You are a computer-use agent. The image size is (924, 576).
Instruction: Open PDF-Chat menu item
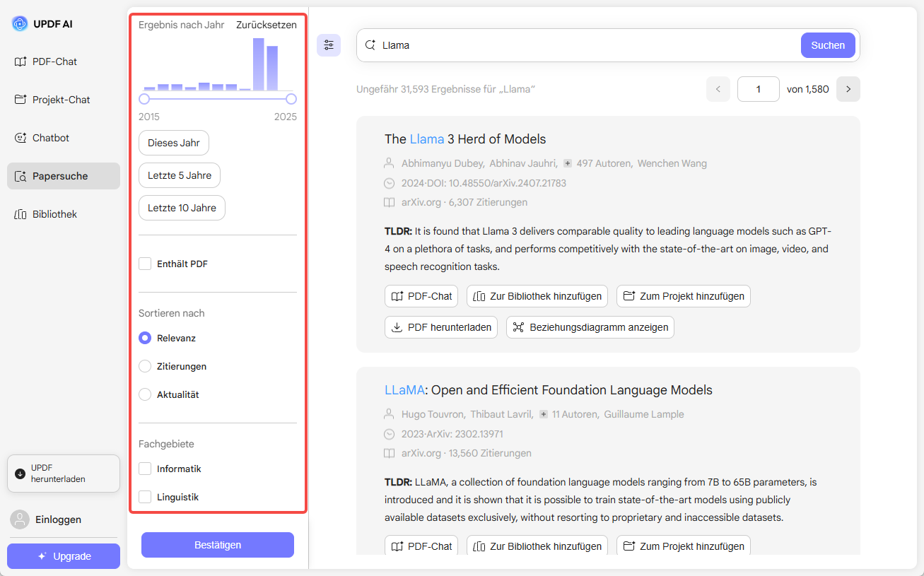pyautogui.click(x=64, y=61)
